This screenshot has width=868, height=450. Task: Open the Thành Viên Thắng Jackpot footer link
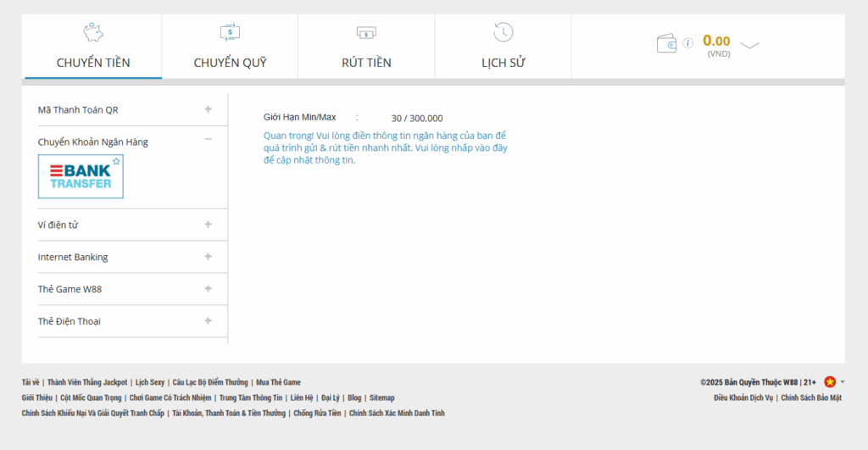coord(87,382)
